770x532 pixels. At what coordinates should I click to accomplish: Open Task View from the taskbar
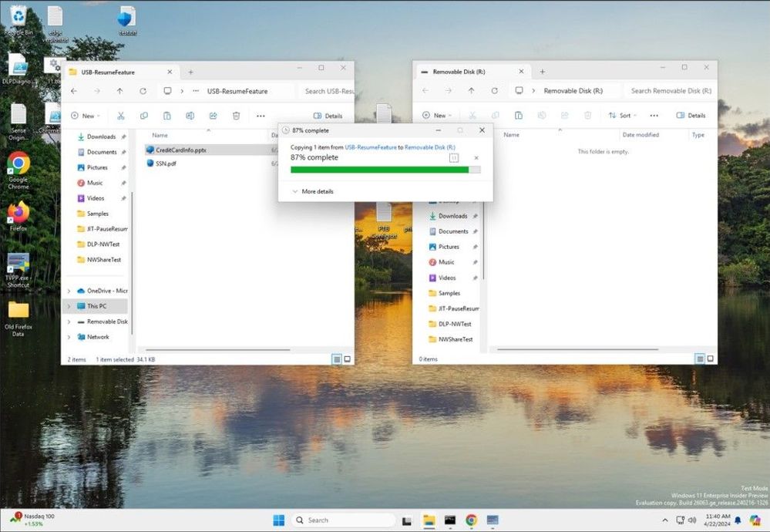pyautogui.click(x=407, y=520)
